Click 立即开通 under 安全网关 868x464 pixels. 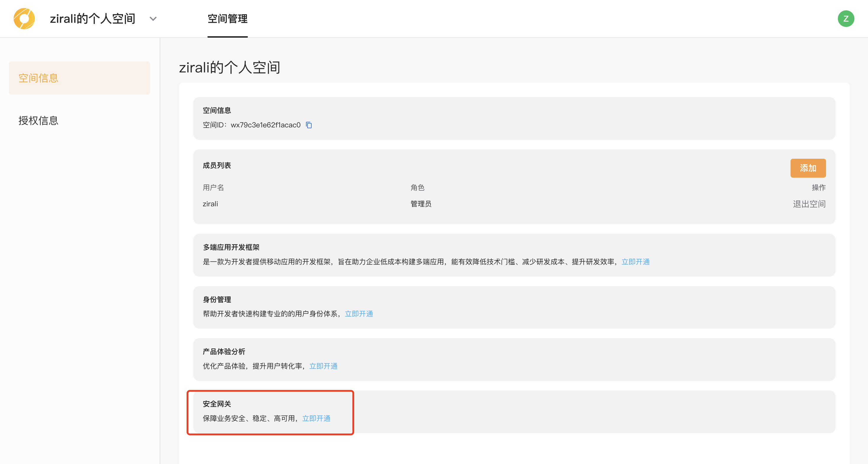316,418
